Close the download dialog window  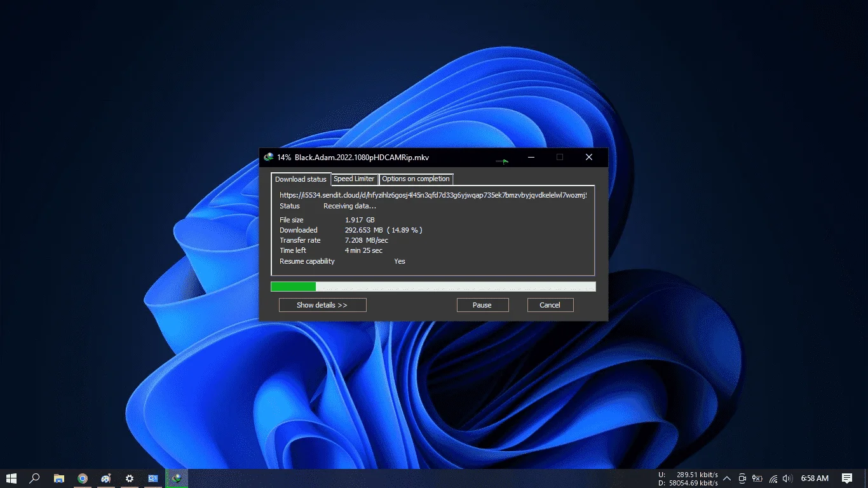pos(589,157)
